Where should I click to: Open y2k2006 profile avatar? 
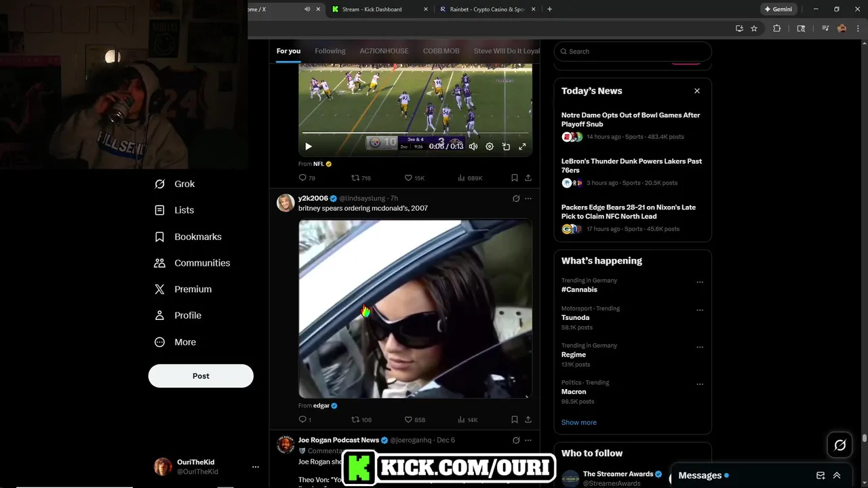pos(285,203)
